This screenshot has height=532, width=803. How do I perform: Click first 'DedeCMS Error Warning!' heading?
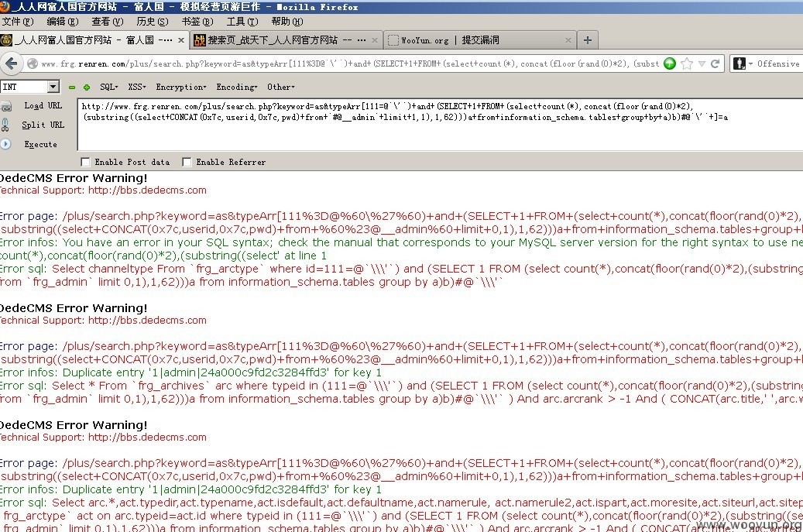[74, 178]
